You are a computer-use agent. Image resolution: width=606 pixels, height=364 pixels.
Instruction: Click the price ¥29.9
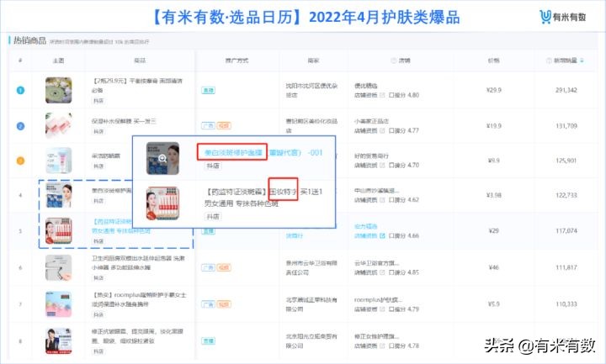(x=494, y=90)
